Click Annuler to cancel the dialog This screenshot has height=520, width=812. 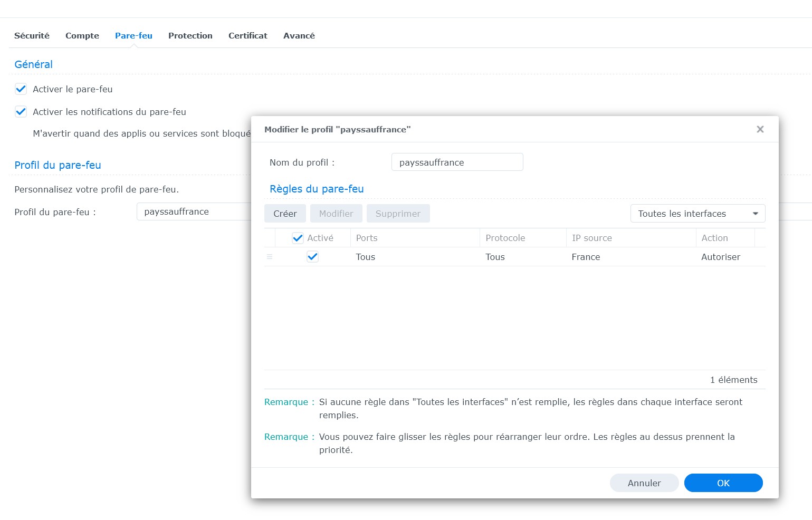[x=644, y=483]
